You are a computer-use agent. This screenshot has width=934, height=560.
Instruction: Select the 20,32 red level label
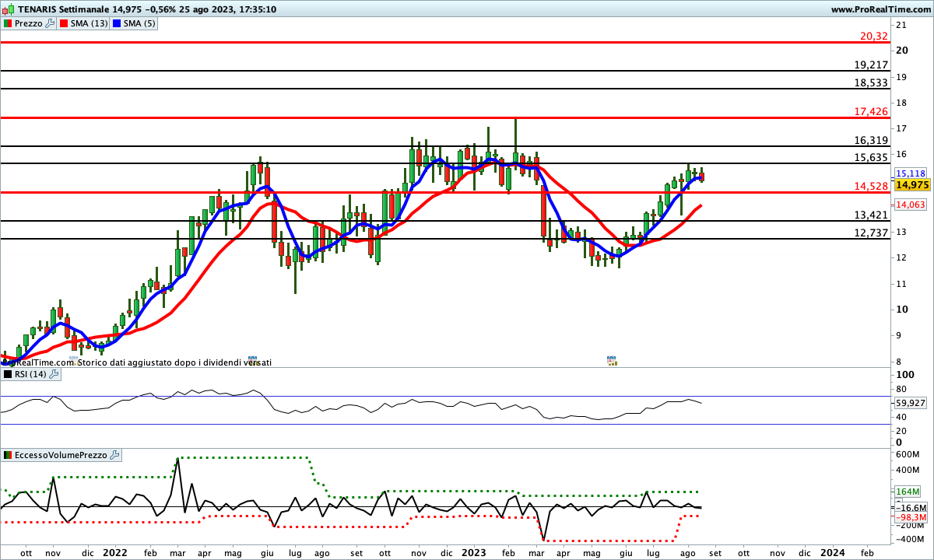(874, 36)
